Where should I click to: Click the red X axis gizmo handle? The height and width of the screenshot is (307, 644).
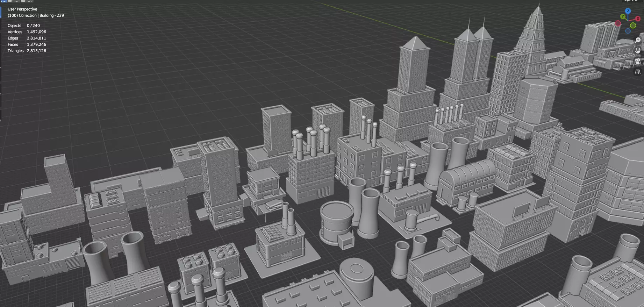tap(638, 19)
